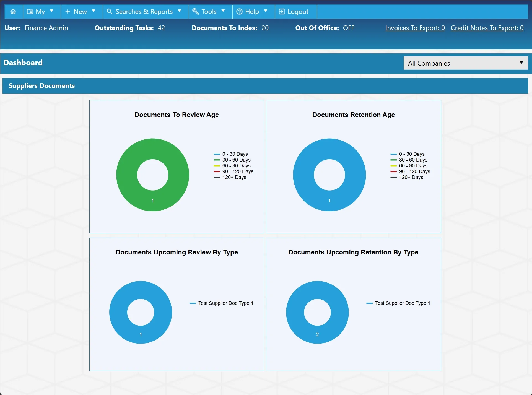Expand the My menu arrow
The height and width of the screenshot is (395, 532).
pos(51,11)
